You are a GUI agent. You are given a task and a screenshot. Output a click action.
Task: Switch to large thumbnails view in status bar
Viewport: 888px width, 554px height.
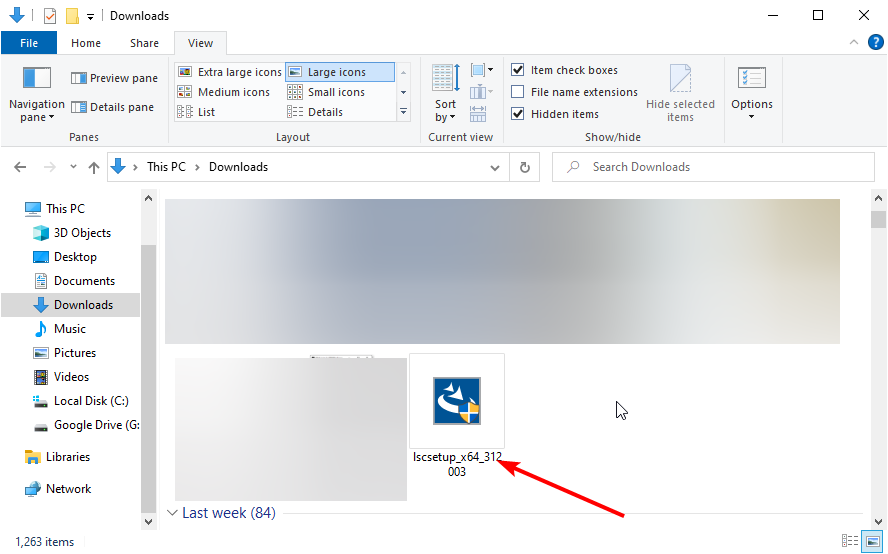tap(873, 541)
